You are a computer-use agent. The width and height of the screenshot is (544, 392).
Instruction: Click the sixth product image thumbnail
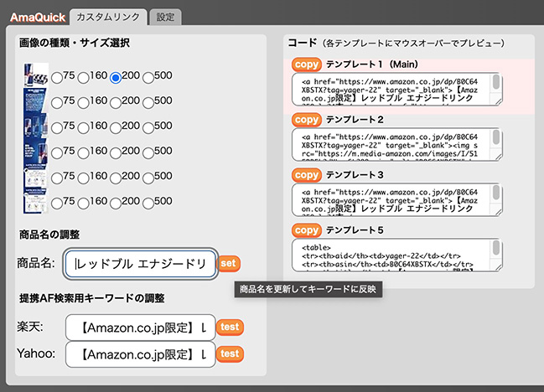click(35, 201)
